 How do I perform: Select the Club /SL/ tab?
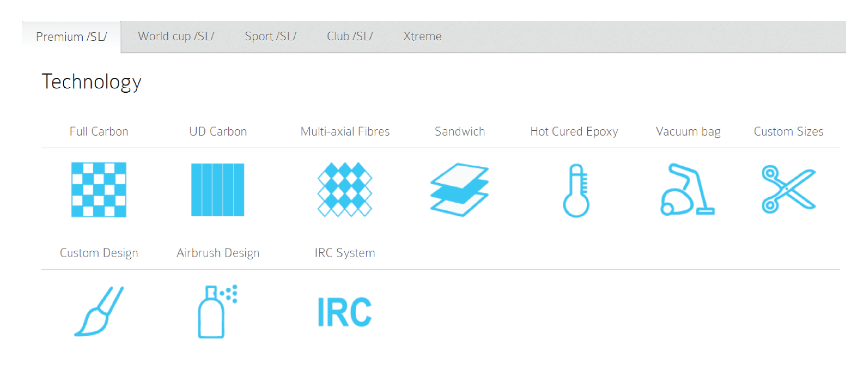(349, 36)
